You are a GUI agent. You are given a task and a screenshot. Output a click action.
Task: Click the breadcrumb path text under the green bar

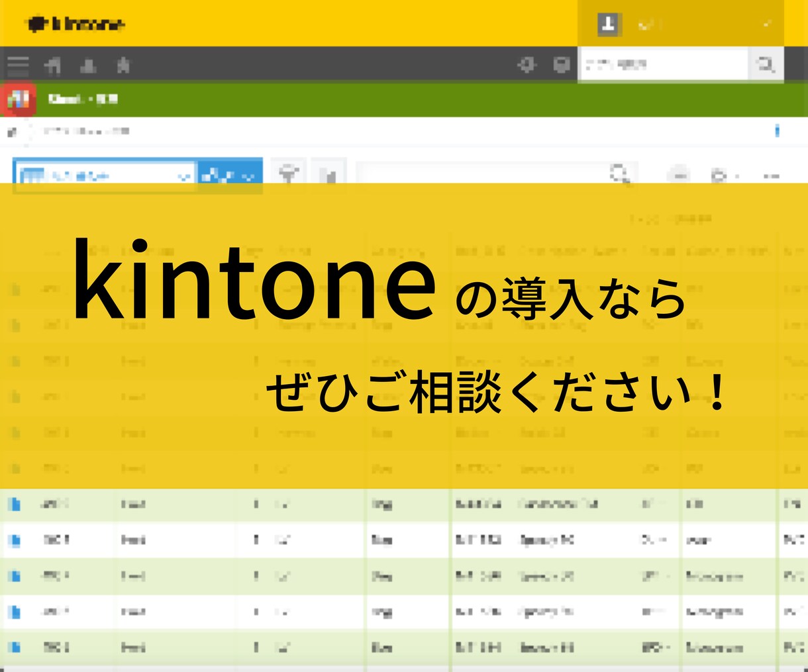(86, 131)
